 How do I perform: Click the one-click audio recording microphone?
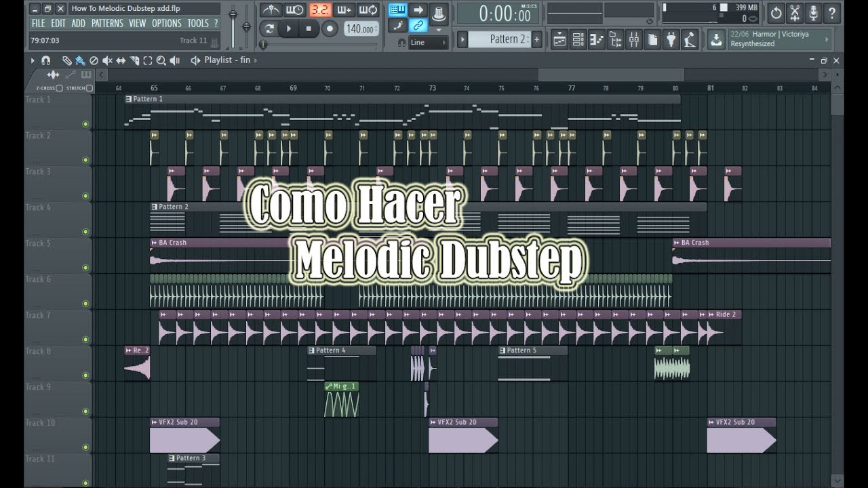tap(813, 13)
